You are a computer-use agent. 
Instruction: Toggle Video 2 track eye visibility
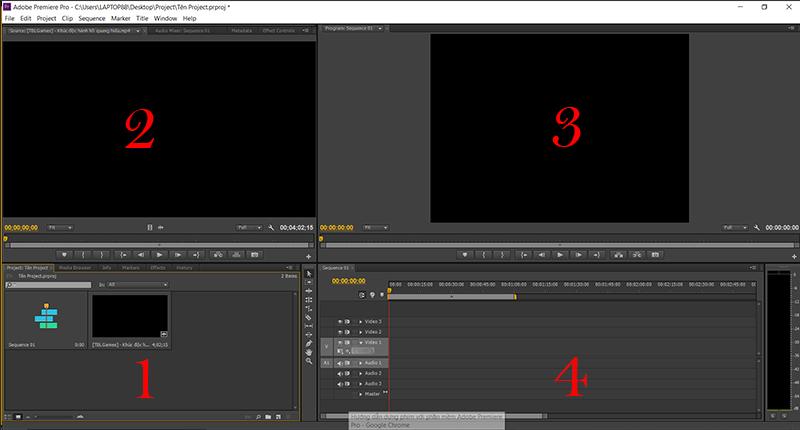pos(340,332)
